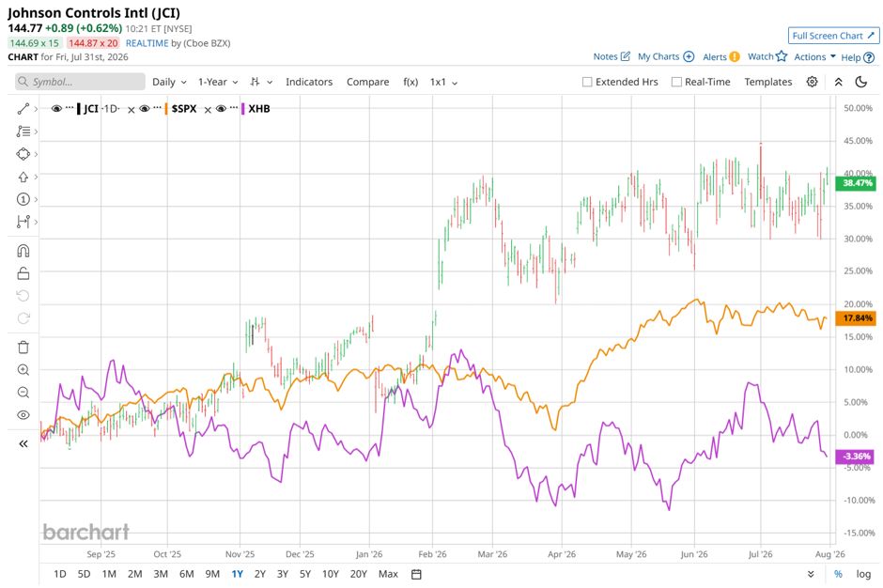Click the -3.36% XHB value label

coord(856,456)
